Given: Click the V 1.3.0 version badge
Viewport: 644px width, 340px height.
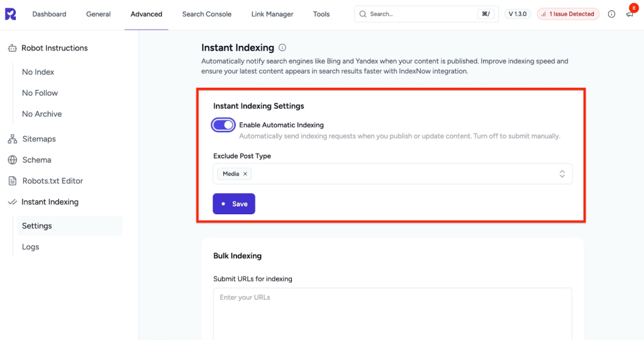Looking at the screenshot, I should coord(518,14).
